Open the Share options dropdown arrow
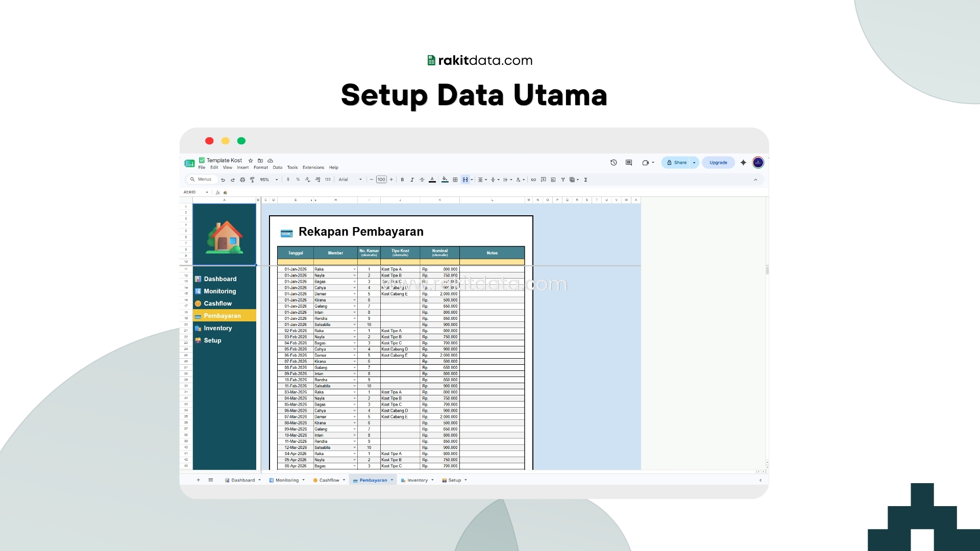Viewport: 980px width, 551px height. pyautogui.click(x=694, y=163)
